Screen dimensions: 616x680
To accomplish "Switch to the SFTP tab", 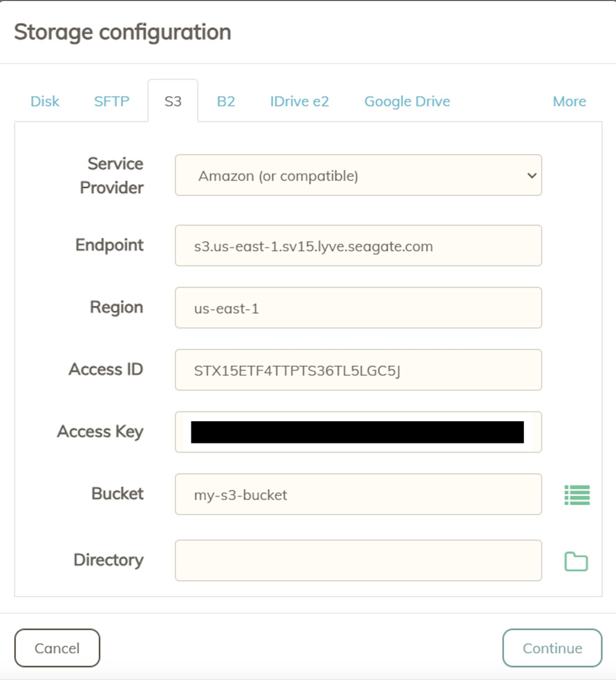I will tap(111, 102).
